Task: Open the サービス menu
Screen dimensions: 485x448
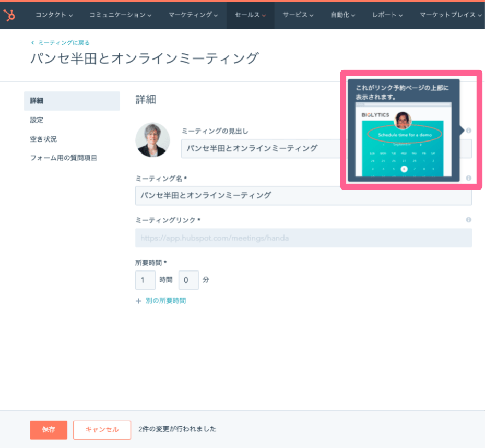Action: pyautogui.click(x=298, y=15)
